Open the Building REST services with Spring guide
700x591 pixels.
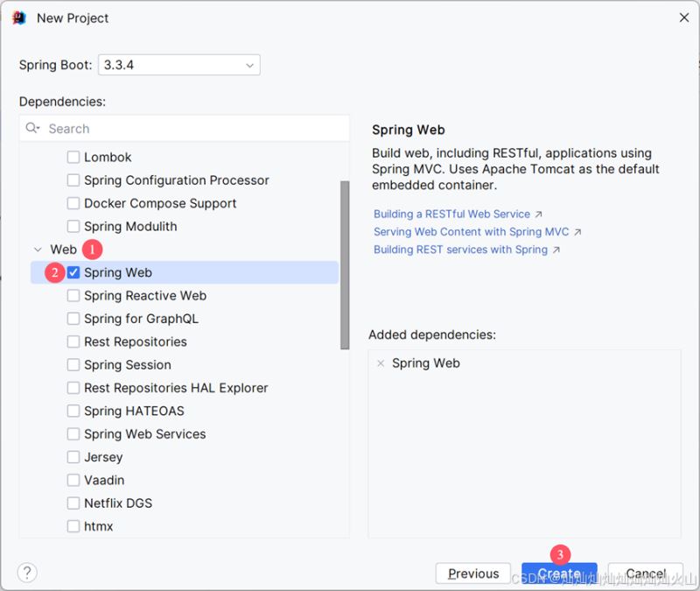[x=462, y=249]
